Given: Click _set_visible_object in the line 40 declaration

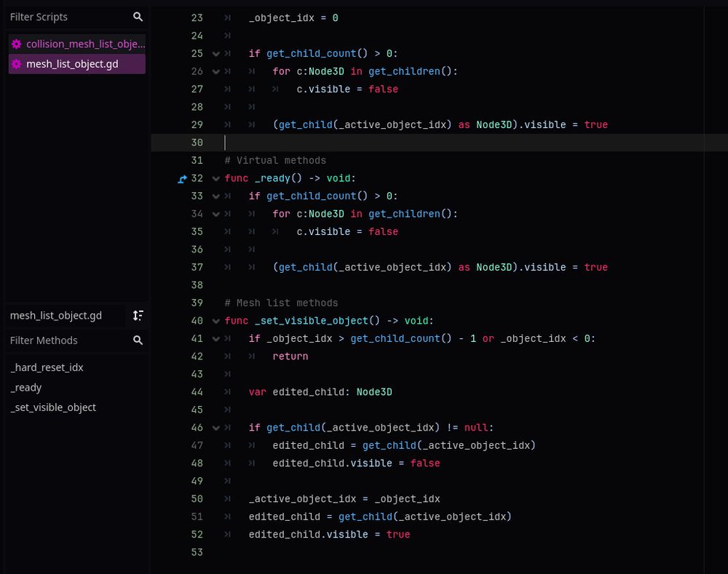Looking at the screenshot, I should (311, 321).
